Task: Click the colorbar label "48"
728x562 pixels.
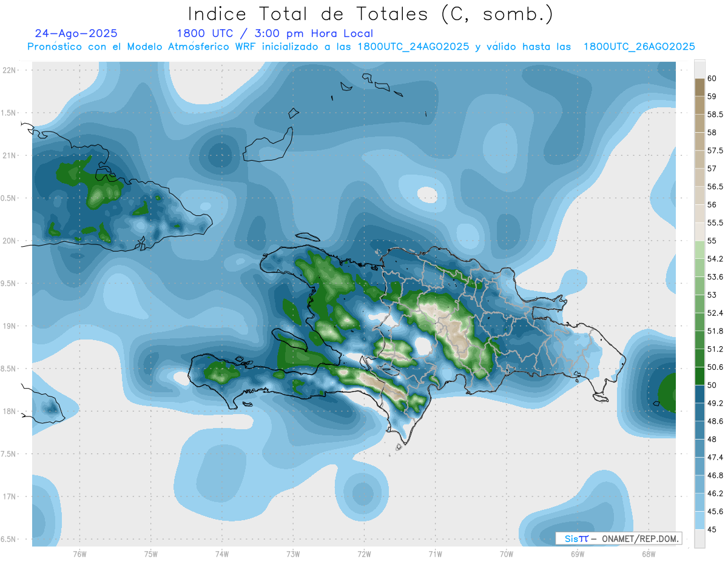Action: [x=712, y=439]
